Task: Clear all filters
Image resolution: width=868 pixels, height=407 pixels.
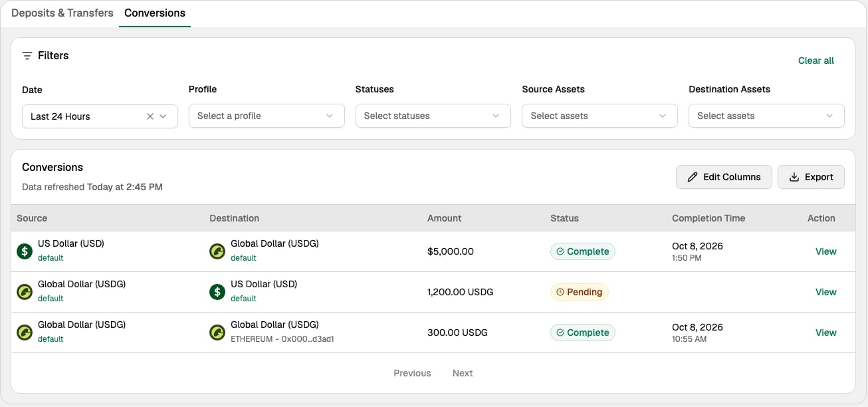Action: pyautogui.click(x=815, y=61)
